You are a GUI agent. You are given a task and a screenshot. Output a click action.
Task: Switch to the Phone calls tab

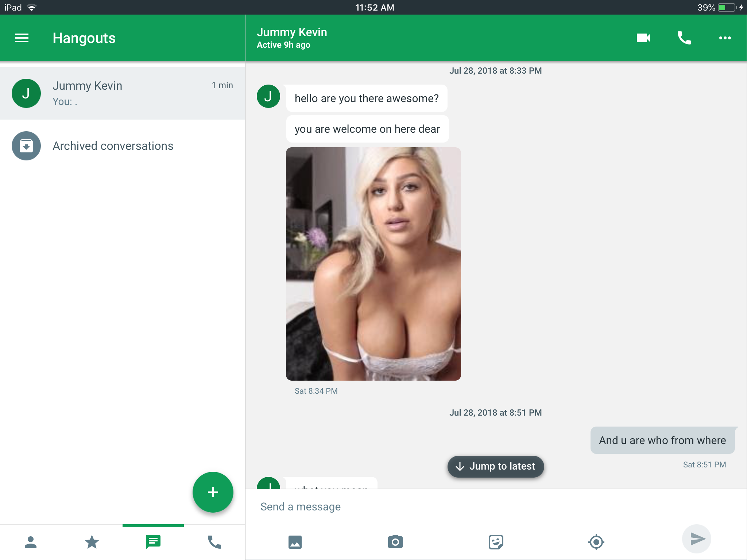214,542
